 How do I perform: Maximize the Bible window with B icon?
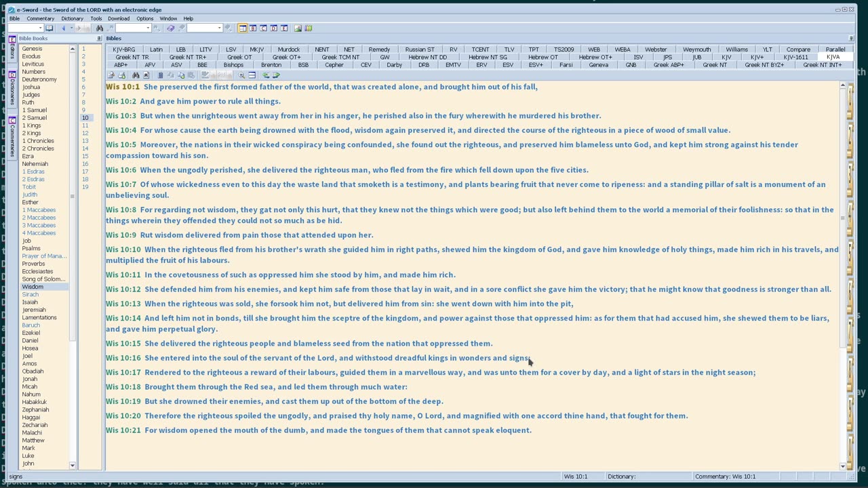[x=253, y=28]
